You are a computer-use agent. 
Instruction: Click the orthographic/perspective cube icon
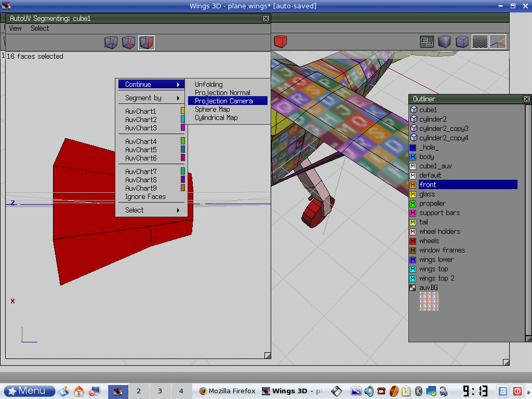tap(462, 42)
